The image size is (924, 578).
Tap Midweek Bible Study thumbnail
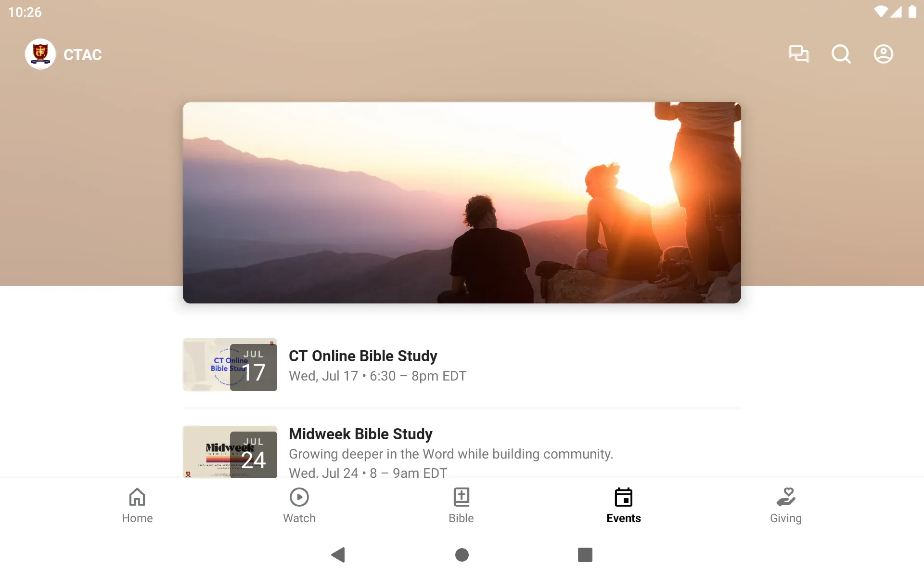click(x=230, y=453)
